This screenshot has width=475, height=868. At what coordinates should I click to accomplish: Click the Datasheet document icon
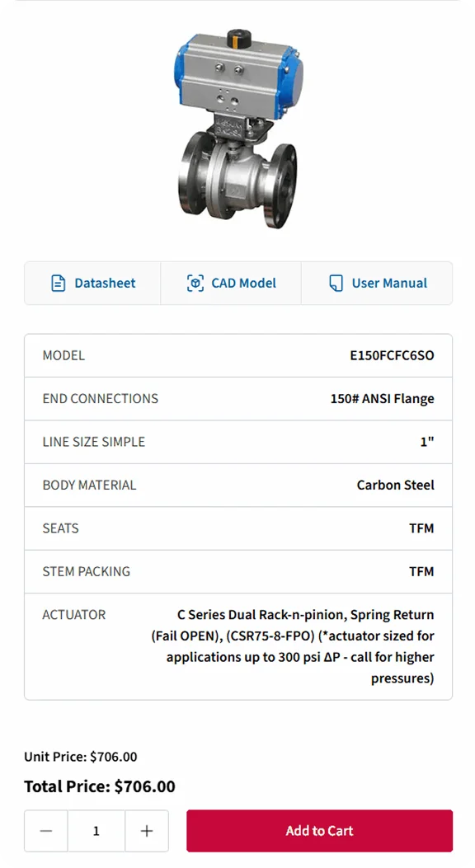point(58,283)
